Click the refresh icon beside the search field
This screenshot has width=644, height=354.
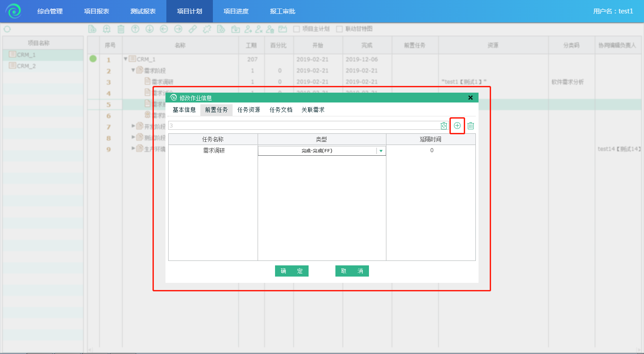tap(444, 126)
